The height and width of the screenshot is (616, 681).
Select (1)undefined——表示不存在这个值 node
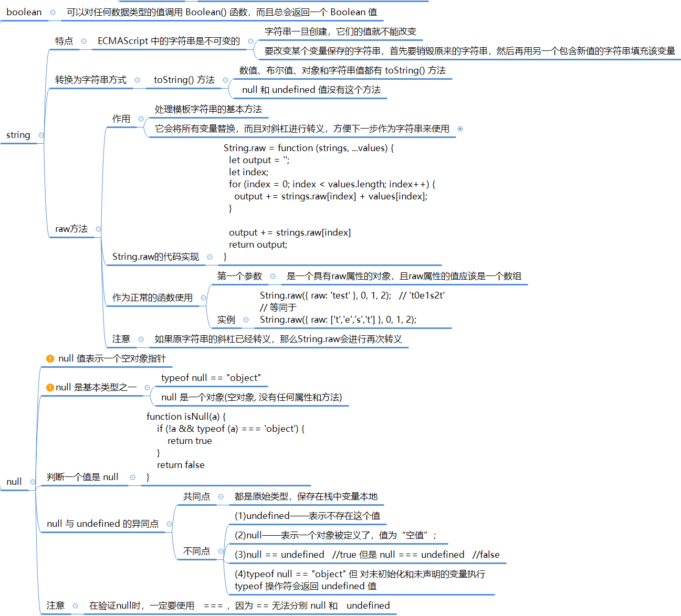point(308,516)
